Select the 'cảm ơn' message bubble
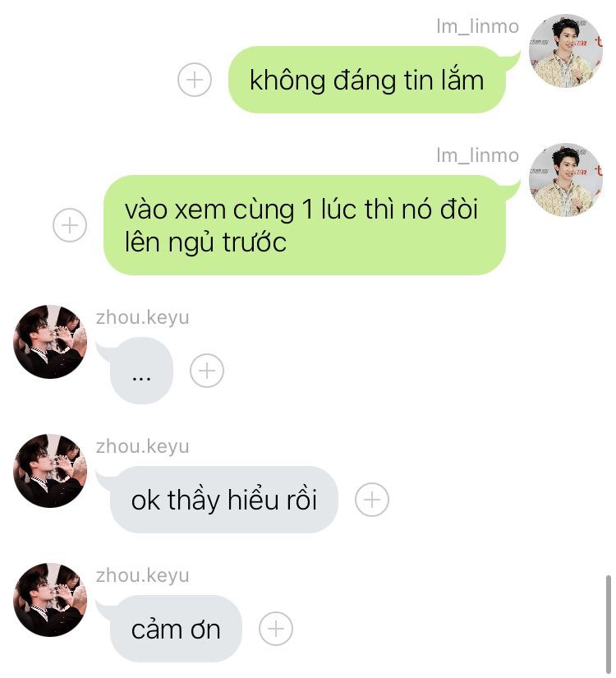This screenshot has height=678, width=616. coord(176,629)
